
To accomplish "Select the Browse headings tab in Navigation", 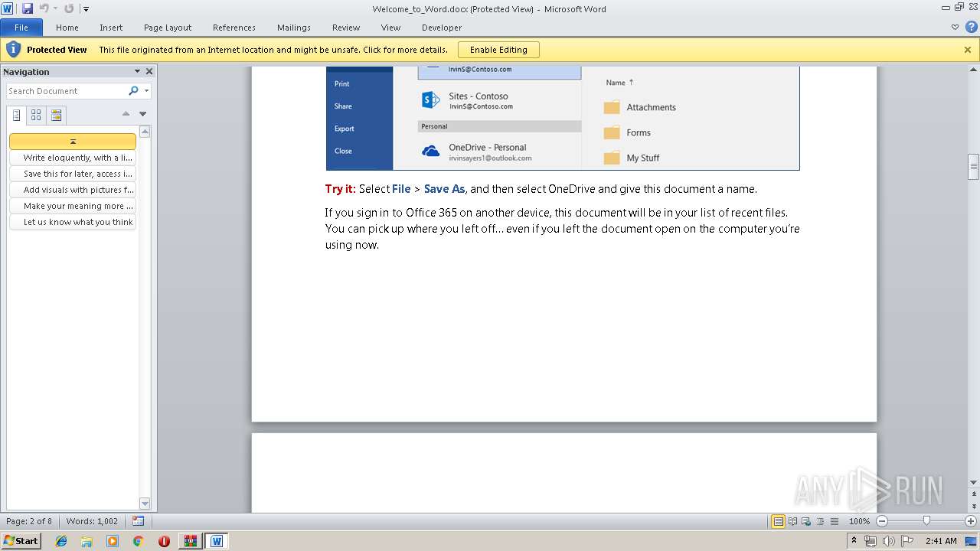I will 16,116.
